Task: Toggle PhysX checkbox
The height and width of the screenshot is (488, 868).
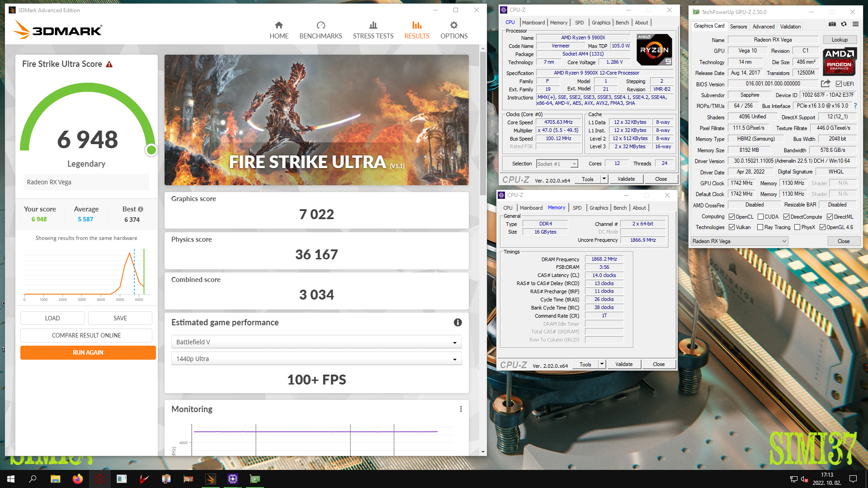Action: (x=797, y=227)
